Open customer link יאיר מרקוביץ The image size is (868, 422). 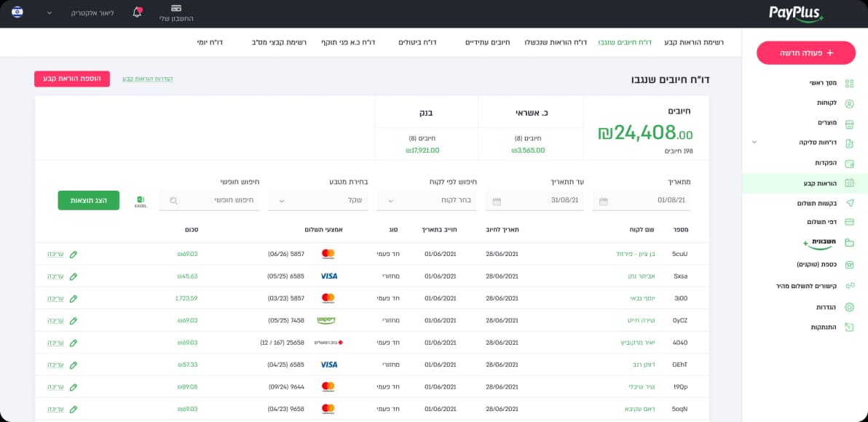638,343
